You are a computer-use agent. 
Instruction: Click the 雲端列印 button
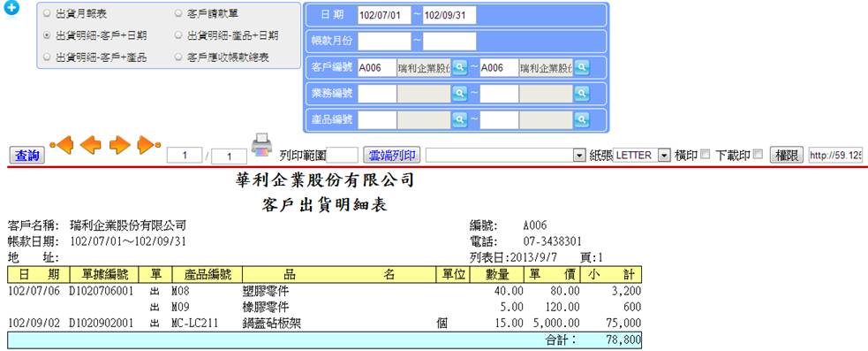click(392, 156)
